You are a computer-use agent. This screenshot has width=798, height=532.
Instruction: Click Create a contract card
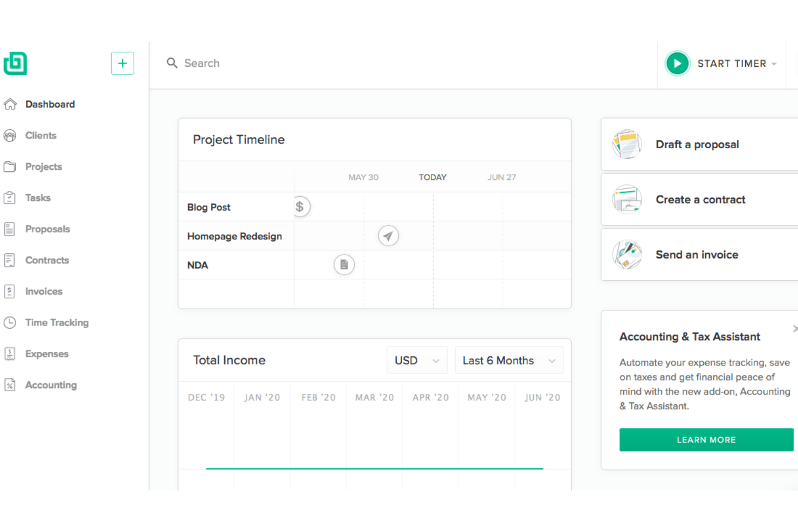coord(699,199)
